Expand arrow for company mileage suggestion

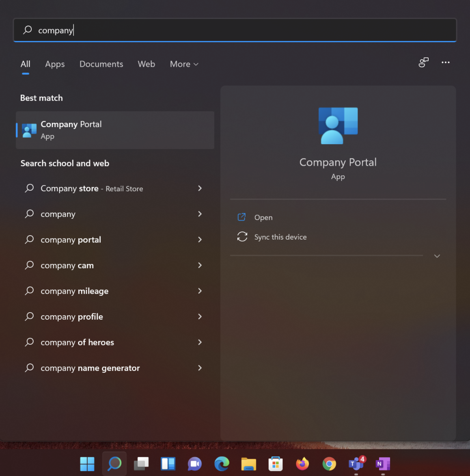[x=200, y=291]
